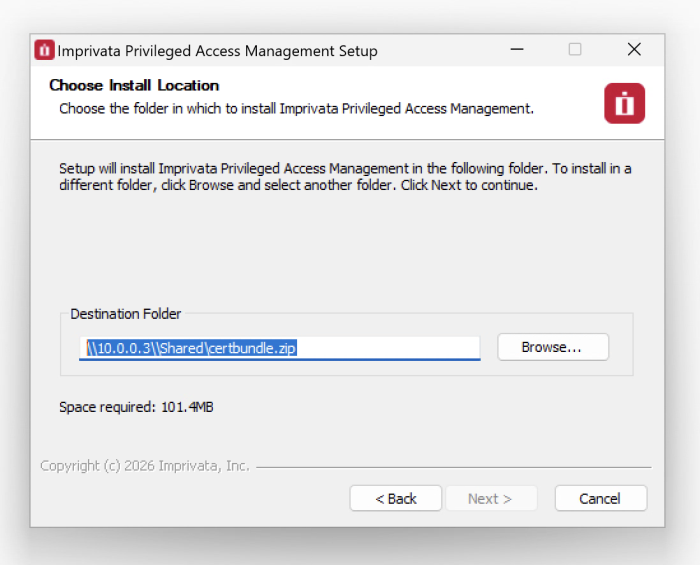
Task: Click the Imprivata icon in the title bar
Action: point(45,50)
